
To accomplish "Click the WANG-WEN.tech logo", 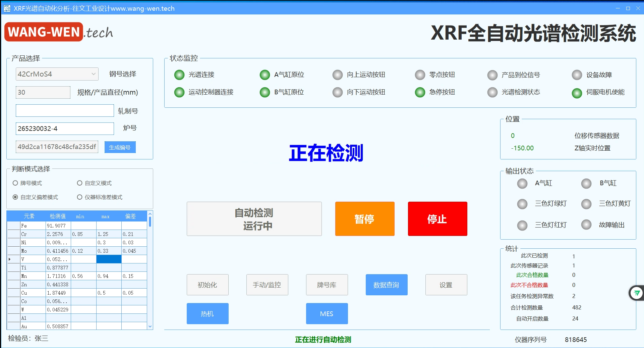I will 59,32.
